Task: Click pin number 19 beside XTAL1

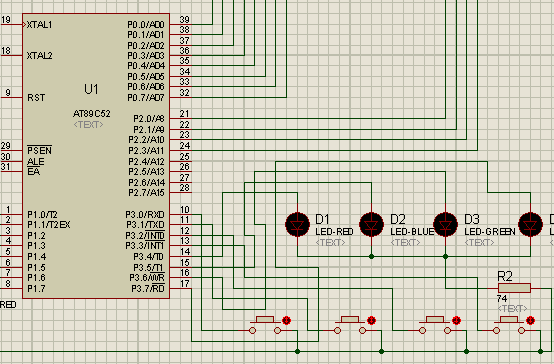Action: tap(6, 20)
